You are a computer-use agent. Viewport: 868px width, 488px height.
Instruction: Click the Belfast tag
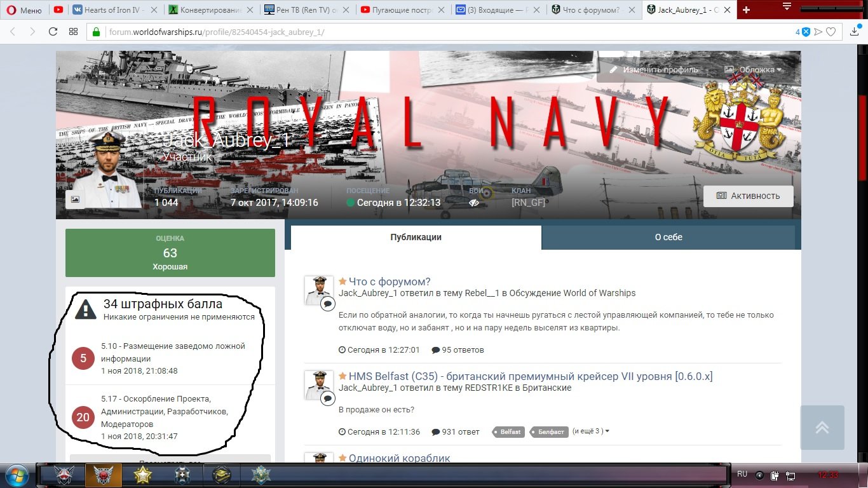(509, 431)
